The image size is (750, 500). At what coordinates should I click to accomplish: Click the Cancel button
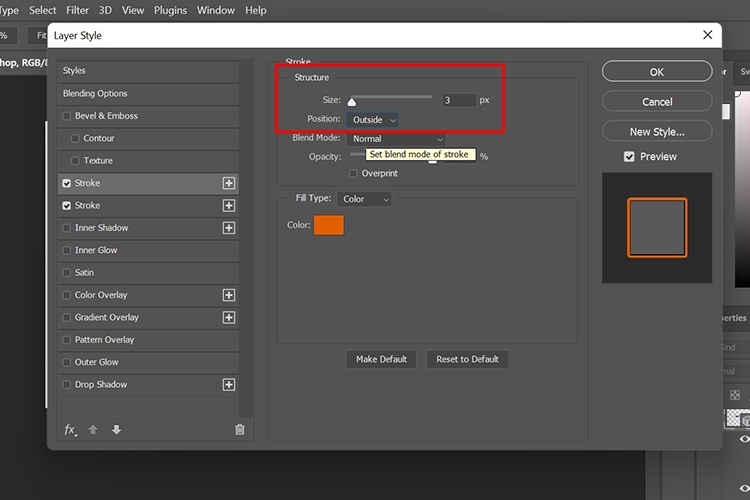click(657, 101)
